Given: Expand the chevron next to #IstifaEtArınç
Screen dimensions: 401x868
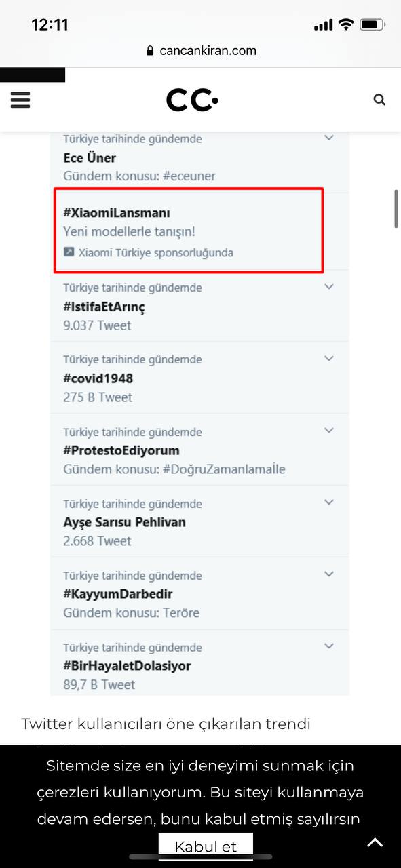Looking at the screenshot, I should click(x=329, y=287).
